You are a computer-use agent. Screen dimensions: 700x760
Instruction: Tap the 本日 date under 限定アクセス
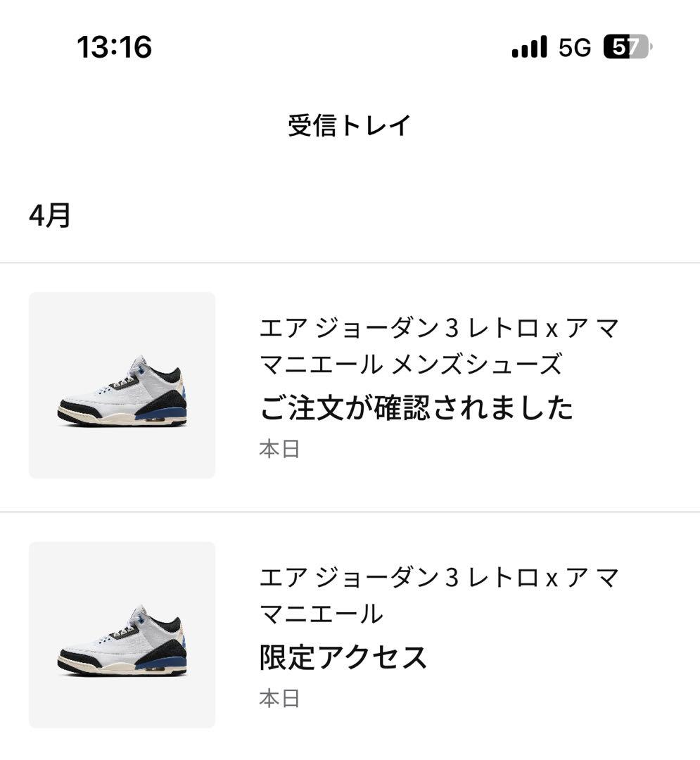click(279, 699)
